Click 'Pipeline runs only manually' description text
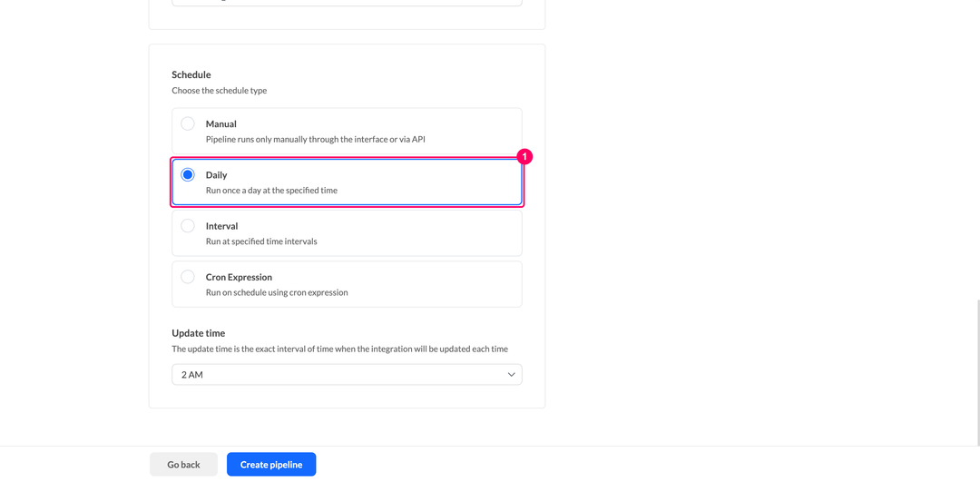 pyautogui.click(x=316, y=140)
